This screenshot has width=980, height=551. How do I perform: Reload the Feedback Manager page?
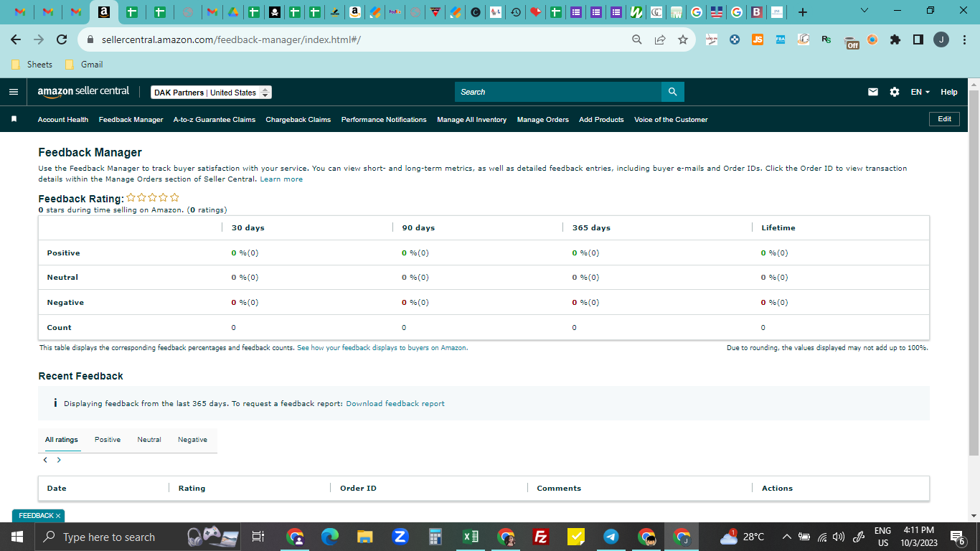[x=62, y=39]
